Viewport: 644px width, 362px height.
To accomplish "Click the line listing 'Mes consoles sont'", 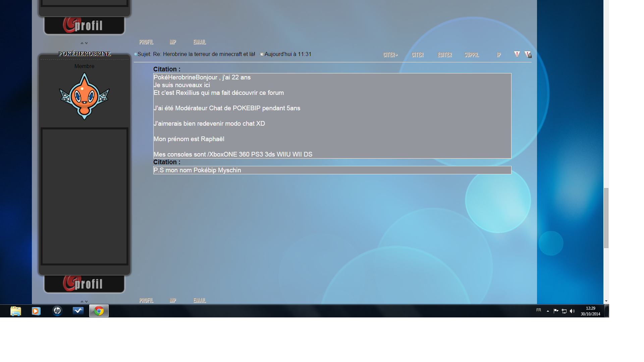I will pos(233,155).
